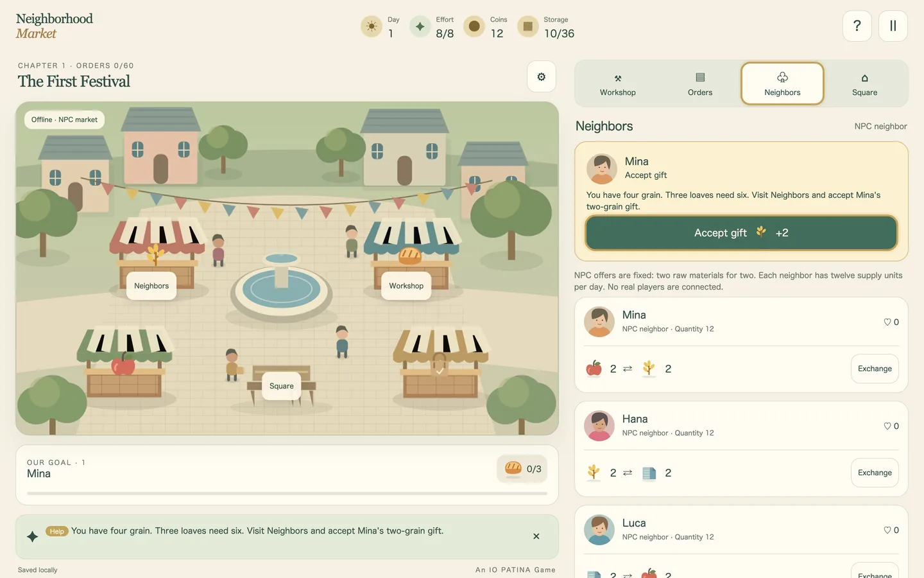Click the heart icon on Mina's row
Image resolution: width=924 pixels, height=578 pixels.
(x=887, y=322)
